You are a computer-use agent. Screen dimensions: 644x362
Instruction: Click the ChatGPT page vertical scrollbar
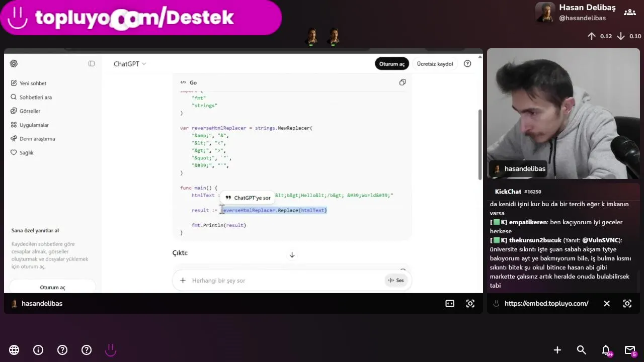point(480,145)
